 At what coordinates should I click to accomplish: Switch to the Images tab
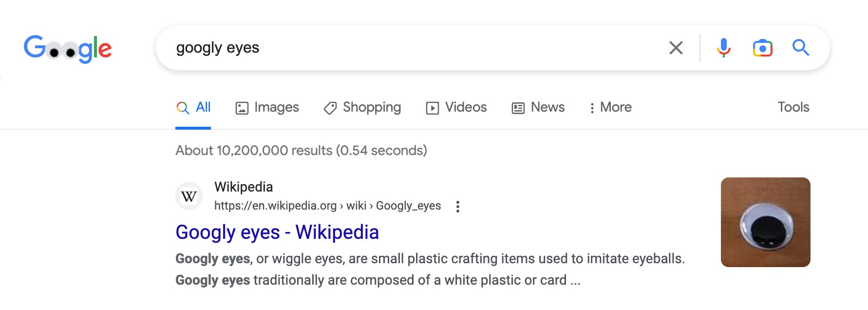point(267,107)
